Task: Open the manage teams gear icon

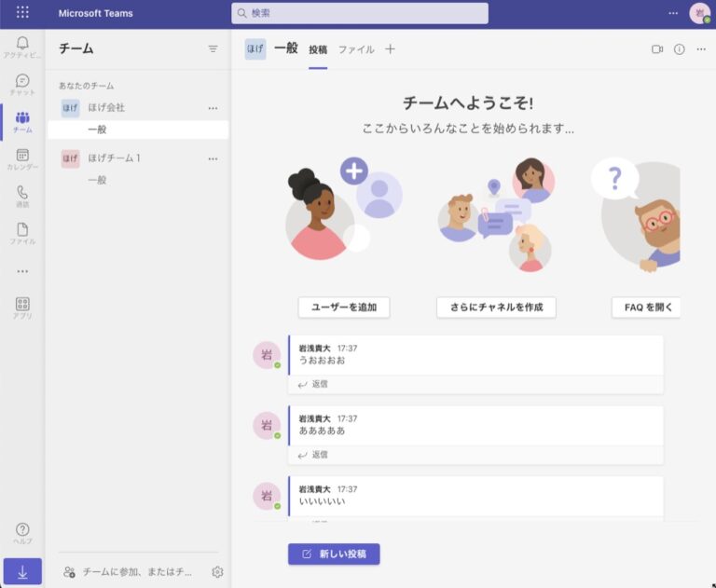Action: pyautogui.click(x=217, y=571)
